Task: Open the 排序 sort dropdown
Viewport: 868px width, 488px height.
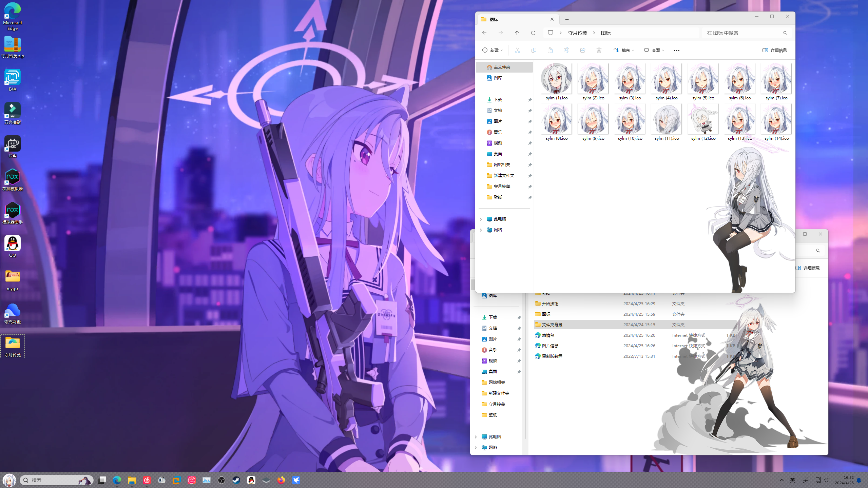Action: coord(623,50)
